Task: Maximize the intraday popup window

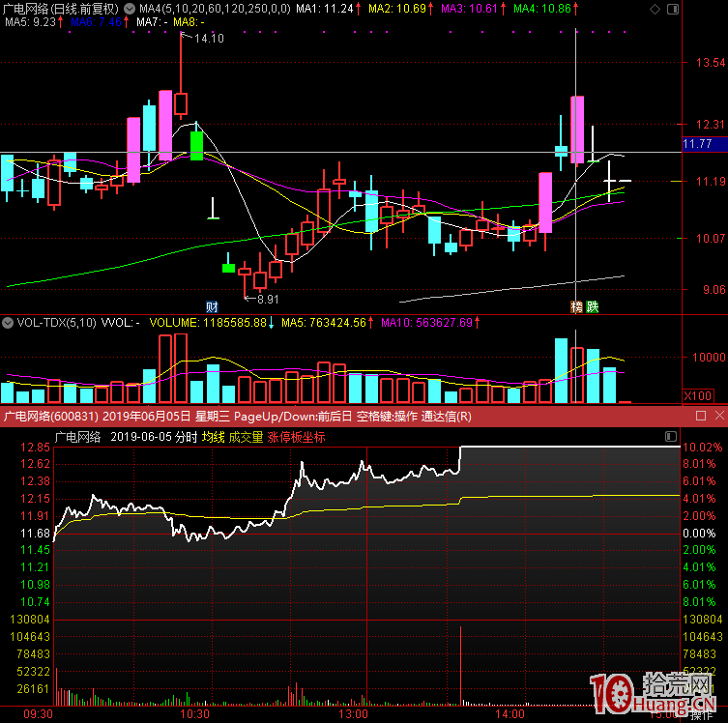Action: pos(701,416)
